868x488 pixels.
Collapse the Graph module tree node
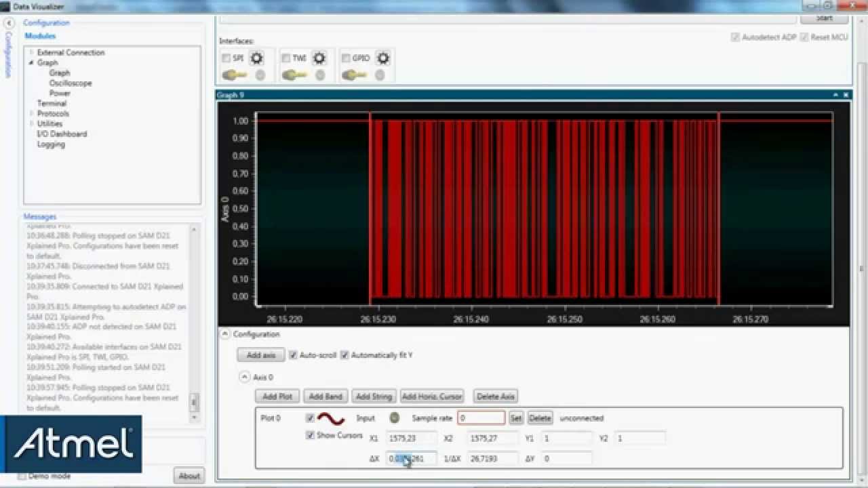[x=31, y=62]
